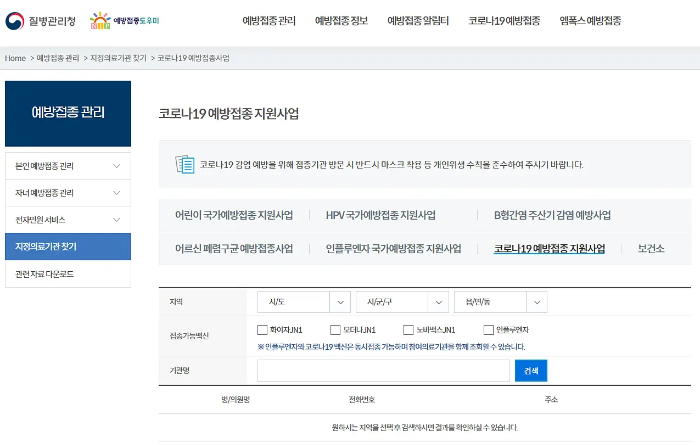
Task: Switch to 인플루엔자 국가예방접종 지원사업 tab
Action: point(393,248)
